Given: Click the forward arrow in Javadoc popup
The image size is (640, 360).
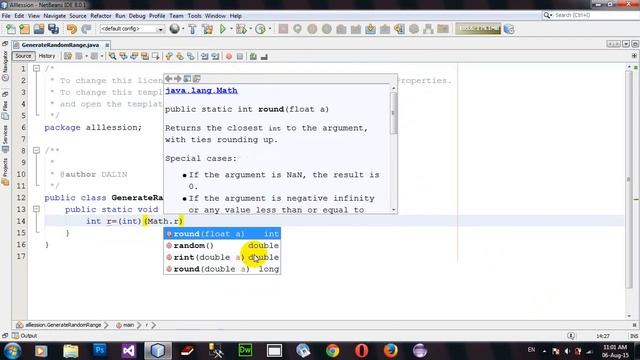Looking at the screenshot, I should tap(178, 78).
